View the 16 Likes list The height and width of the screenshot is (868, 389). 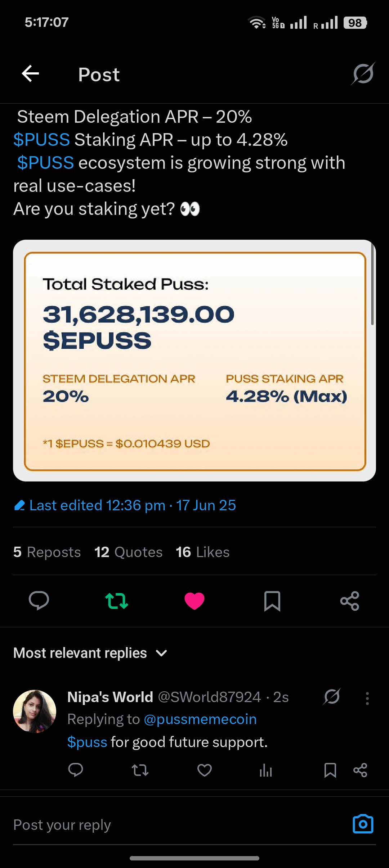pyautogui.click(x=202, y=552)
